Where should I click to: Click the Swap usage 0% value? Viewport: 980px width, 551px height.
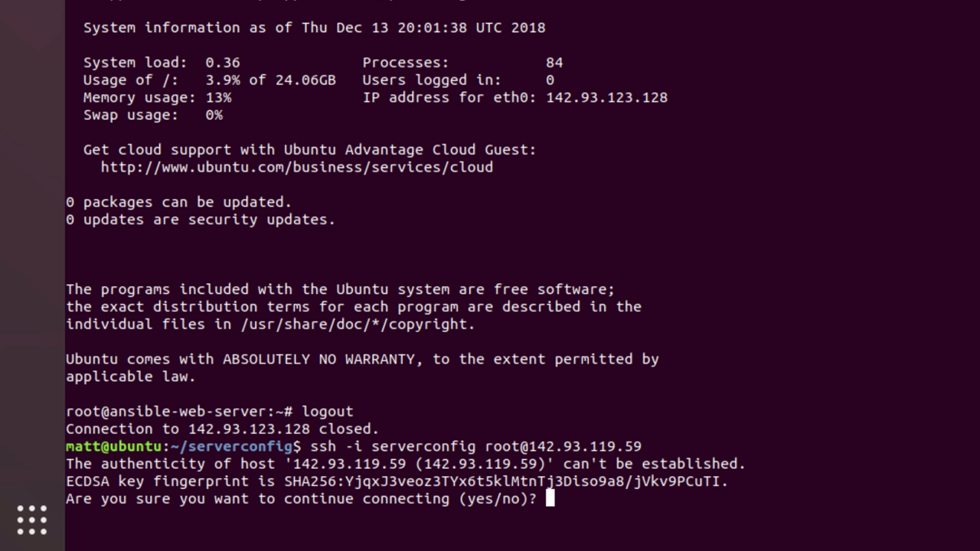(x=214, y=116)
